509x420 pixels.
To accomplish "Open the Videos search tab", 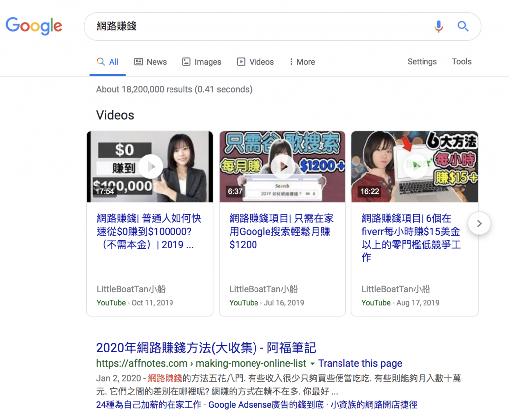I will click(255, 62).
